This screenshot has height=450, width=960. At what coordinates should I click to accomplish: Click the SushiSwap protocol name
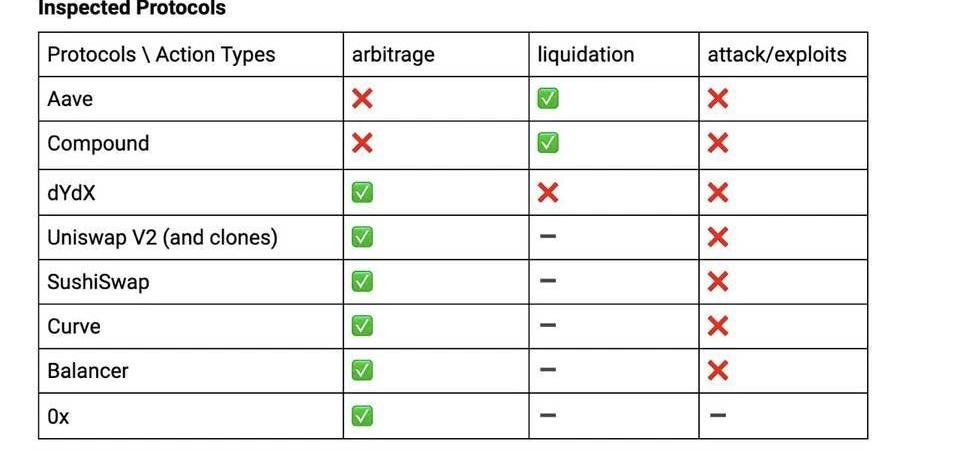(x=98, y=282)
